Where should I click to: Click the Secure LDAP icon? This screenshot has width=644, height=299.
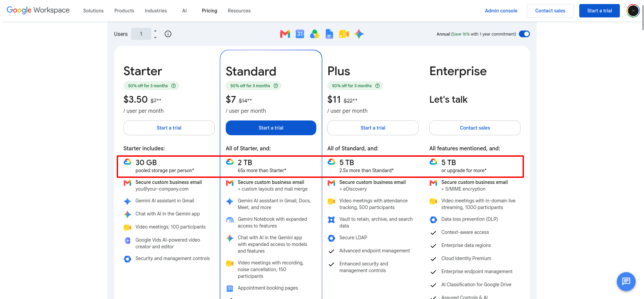[331, 238]
